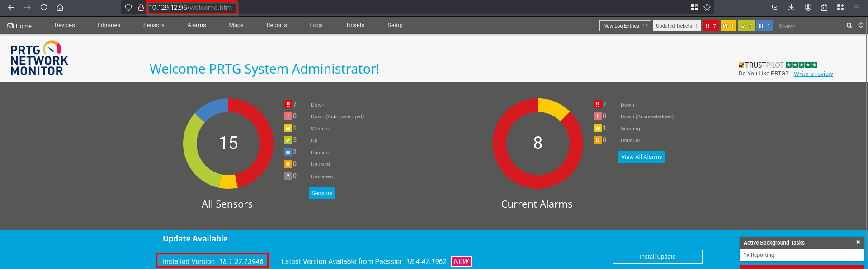Reload the page with refresh icon

coord(44,7)
